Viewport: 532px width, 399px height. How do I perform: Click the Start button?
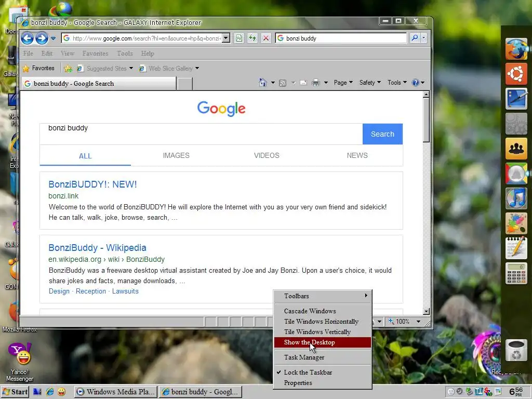15,392
